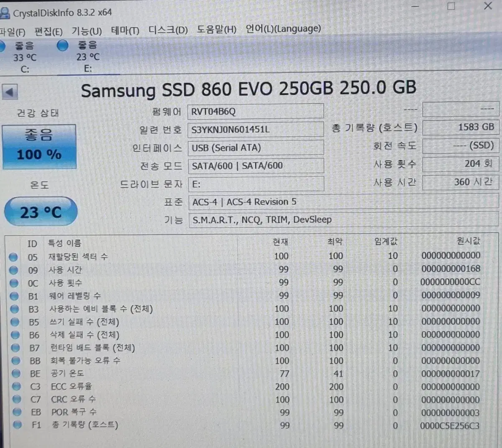Click status dot for attribute BE 공기 온도
502x448 pixels.
click(16, 373)
